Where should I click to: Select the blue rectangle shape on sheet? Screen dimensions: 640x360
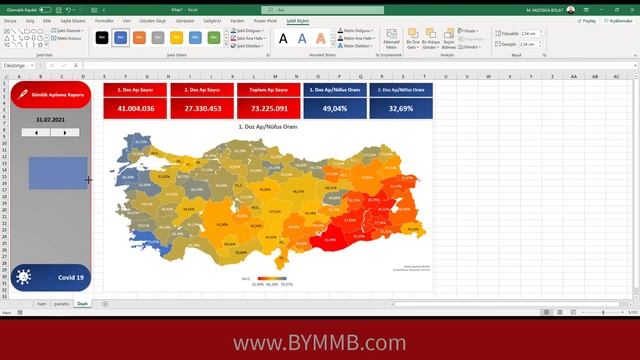point(58,173)
